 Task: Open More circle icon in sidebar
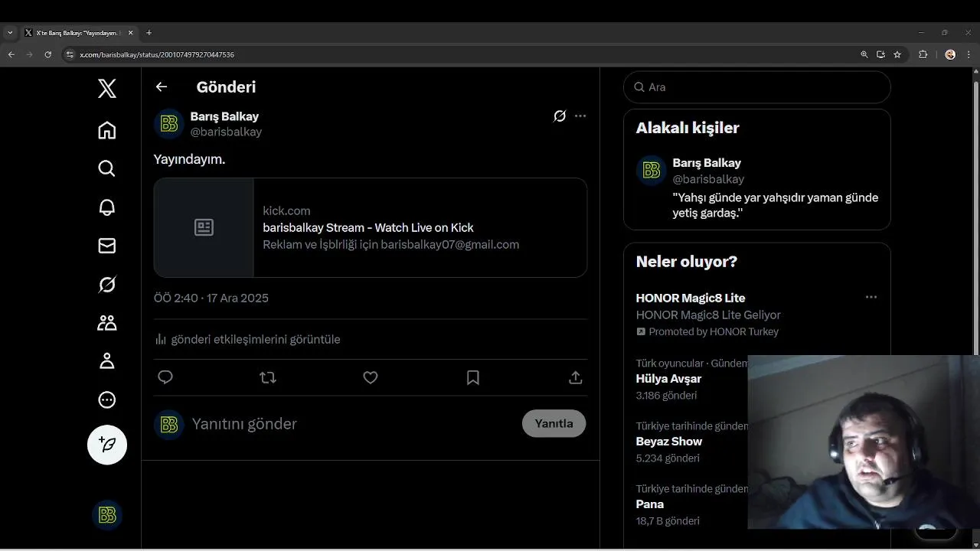[107, 399]
